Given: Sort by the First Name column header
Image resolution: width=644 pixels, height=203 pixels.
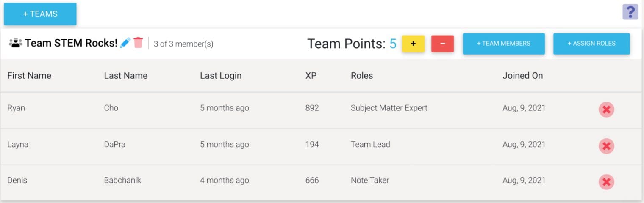Looking at the screenshot, I should pyautogui.click(x=29, y=76).
